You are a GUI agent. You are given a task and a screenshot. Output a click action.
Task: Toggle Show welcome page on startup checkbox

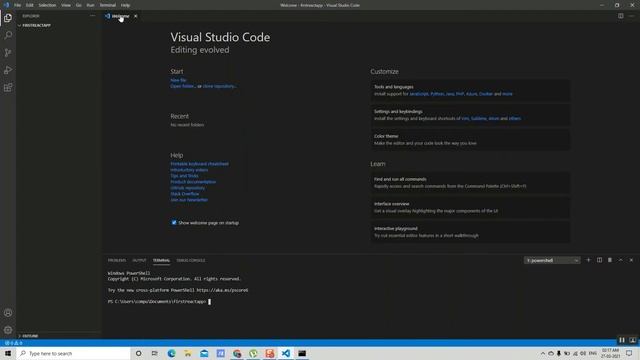[174, 222]
